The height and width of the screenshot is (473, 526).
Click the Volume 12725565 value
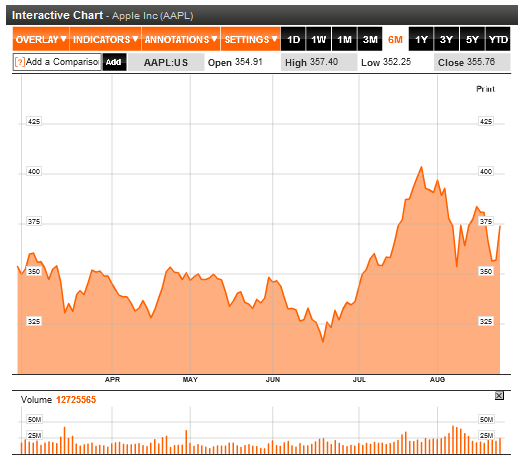click(x=76, y=400)
